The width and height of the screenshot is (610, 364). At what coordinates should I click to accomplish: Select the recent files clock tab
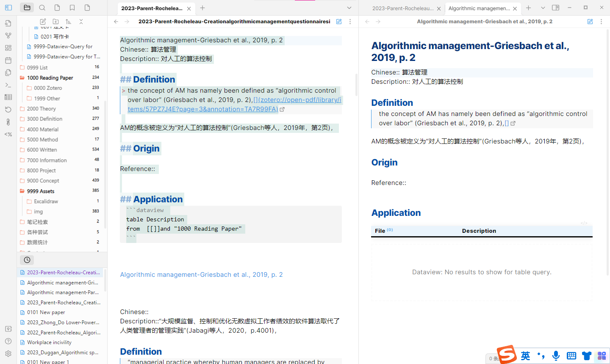coord(27,260)
